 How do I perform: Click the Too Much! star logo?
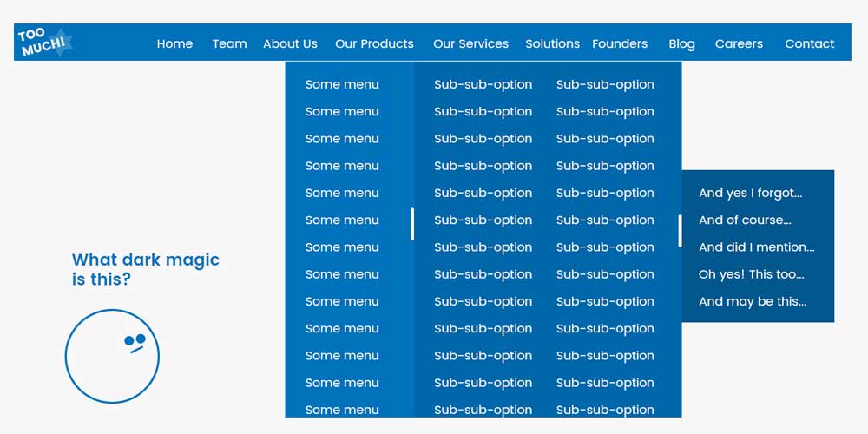coord(45,42)
